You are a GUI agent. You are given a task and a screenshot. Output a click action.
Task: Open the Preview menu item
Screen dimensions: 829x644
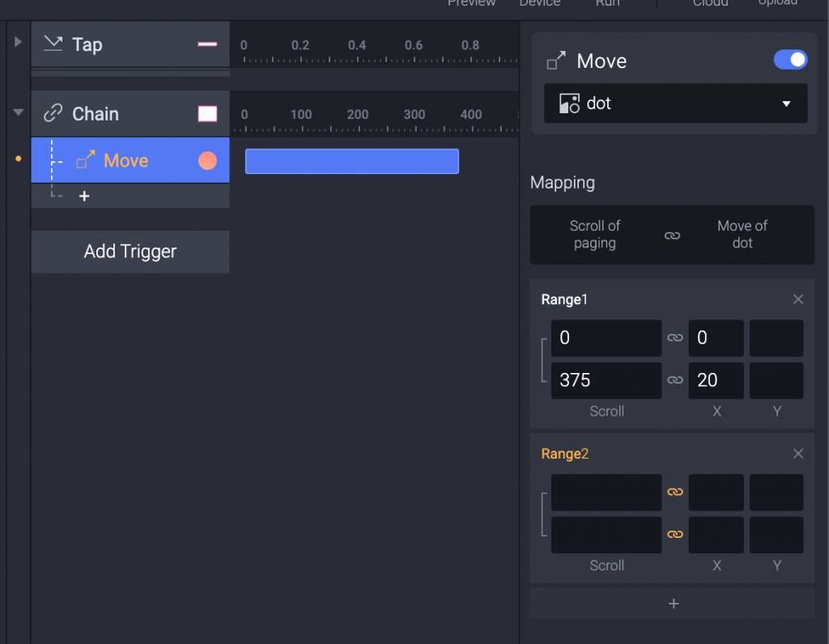click(x=471, y=2)
